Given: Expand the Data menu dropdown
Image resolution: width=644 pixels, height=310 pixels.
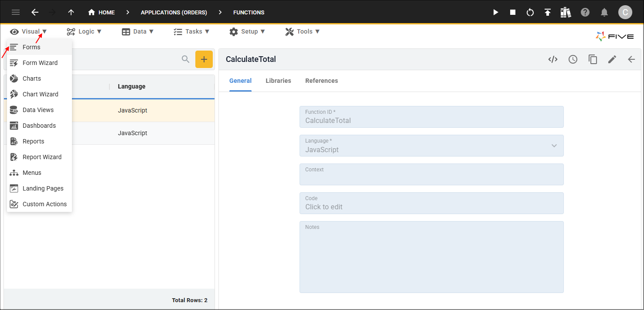Looking at the screenshot, I should click(x=137, y=31).
